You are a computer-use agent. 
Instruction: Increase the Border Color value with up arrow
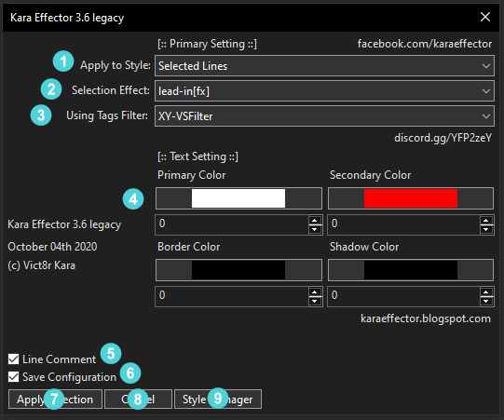click(x=315, y=292)
